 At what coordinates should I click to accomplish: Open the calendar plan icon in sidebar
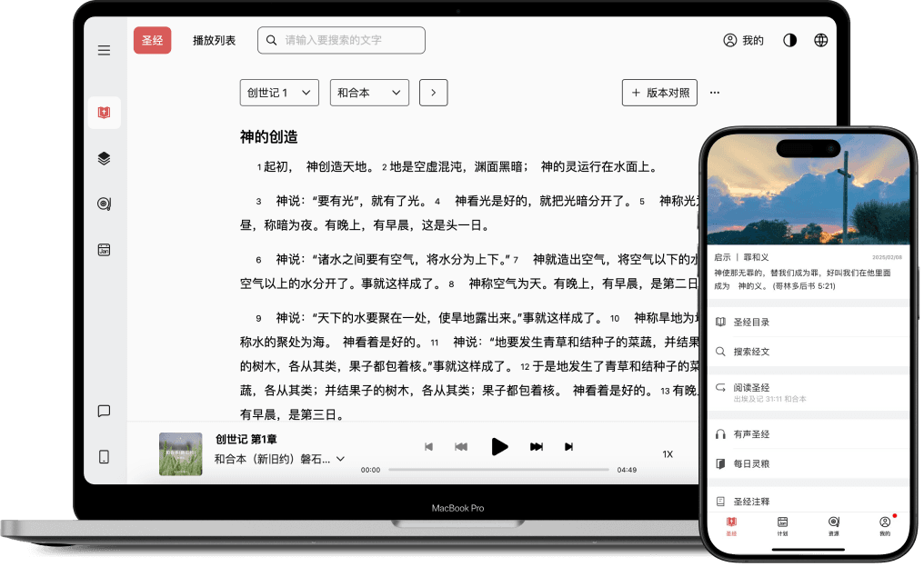click(x=104, y=249)
